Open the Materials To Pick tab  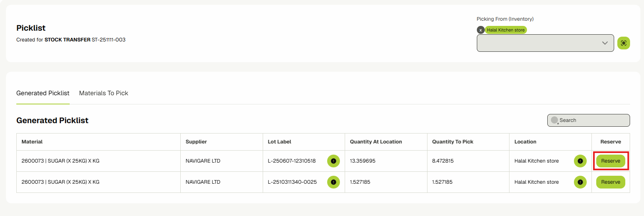[103, 93]
